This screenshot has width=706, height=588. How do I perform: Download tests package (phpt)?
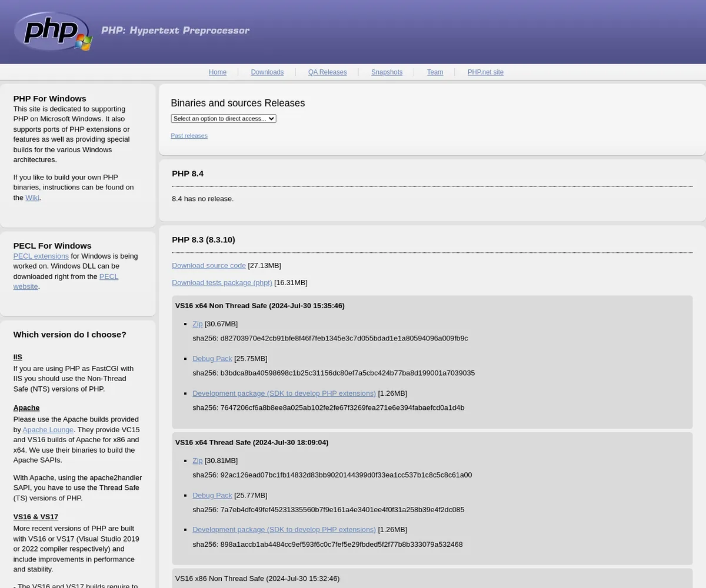coord(222,283)
